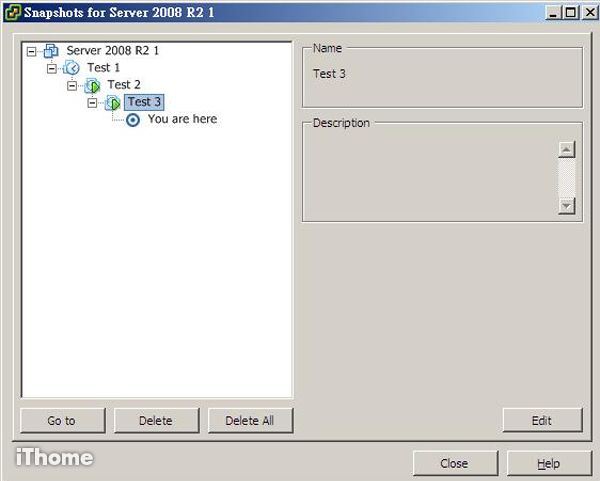Click the Delete button

[157, 421]
